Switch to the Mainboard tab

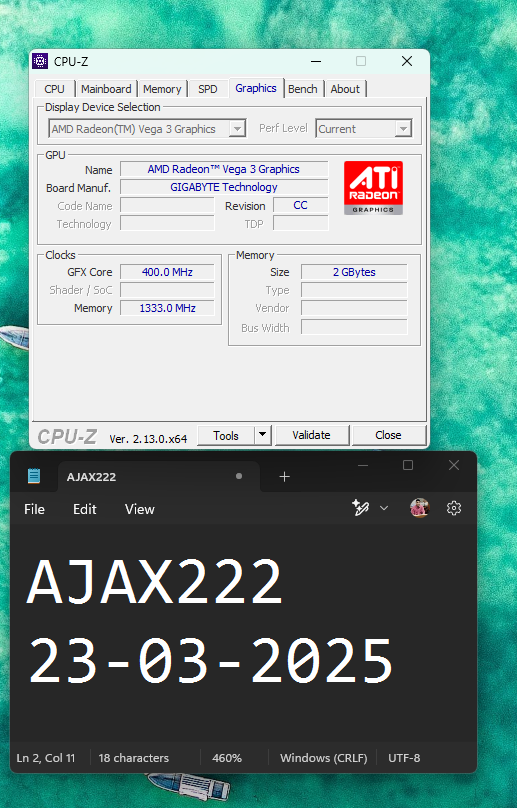click(106, 89)
